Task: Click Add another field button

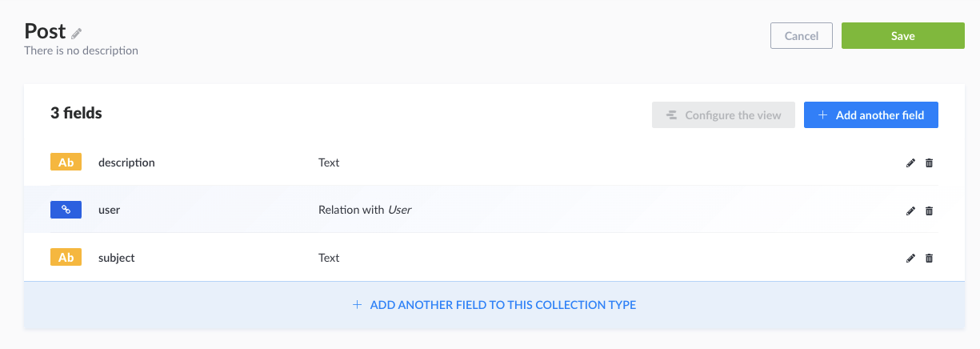Action: pos(870,115)
